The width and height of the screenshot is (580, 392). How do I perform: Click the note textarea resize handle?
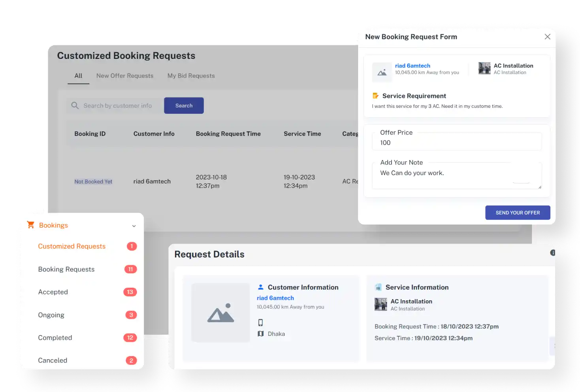pyautogui.click(x=540, y=187)
